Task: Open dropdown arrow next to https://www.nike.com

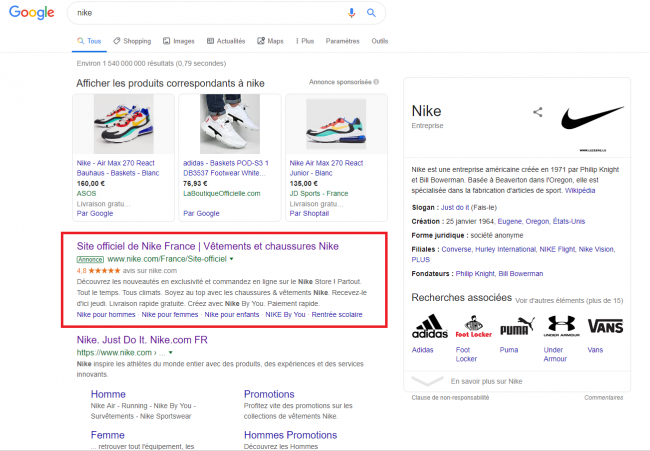Action: pyautogui.click(x=170, y=353)
